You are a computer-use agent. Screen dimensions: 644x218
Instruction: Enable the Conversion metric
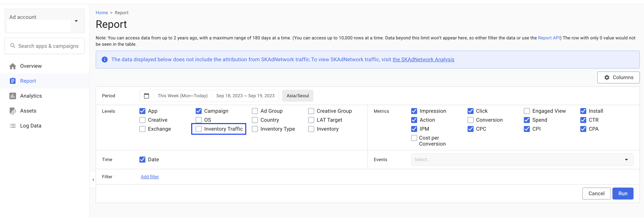471,120
